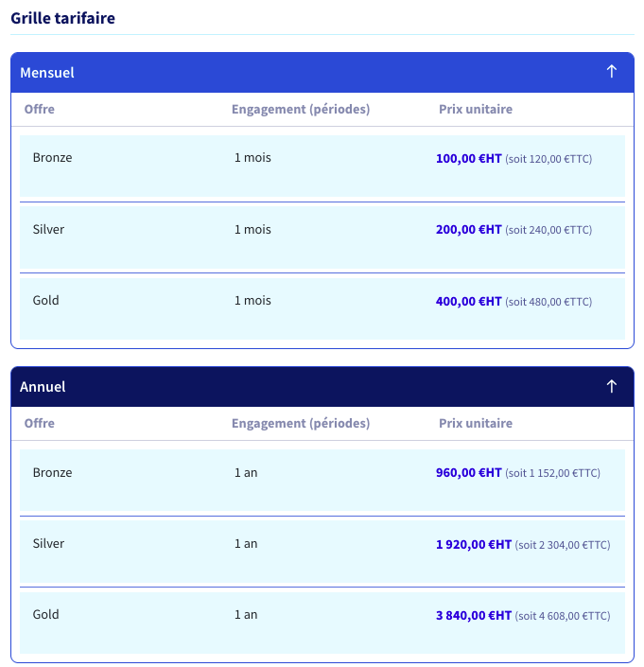644x667 pixels.
Task: Click the Annuel header bar
Action: tap(322, 386)
